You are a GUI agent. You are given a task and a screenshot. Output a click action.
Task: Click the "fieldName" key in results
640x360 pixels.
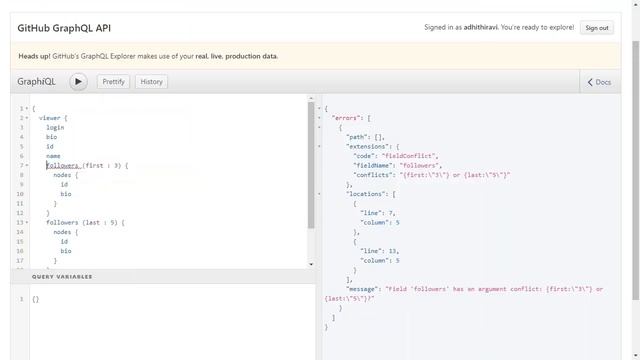[x=371, y=165]
